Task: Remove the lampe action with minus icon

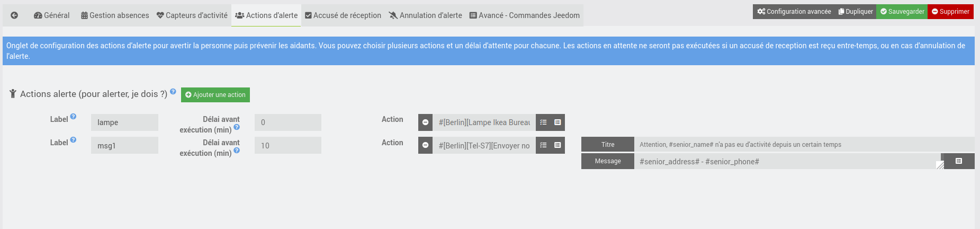Action: click(425, 122)
